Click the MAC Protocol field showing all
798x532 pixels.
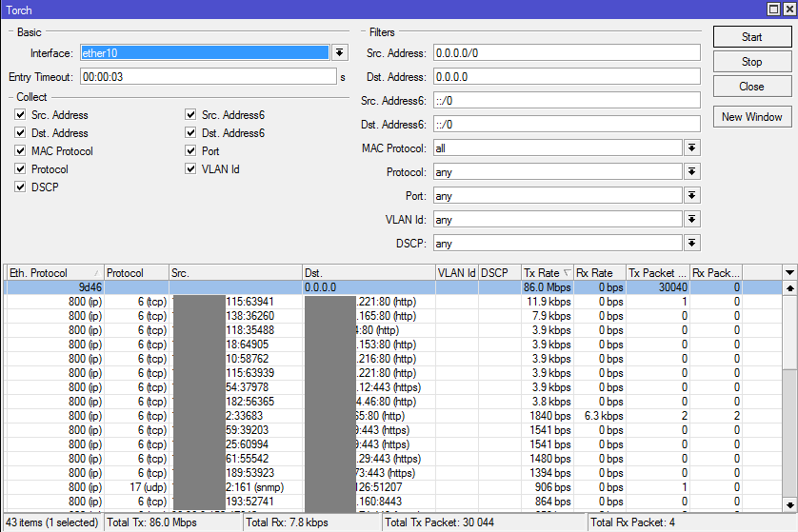[x=558, y=148]
